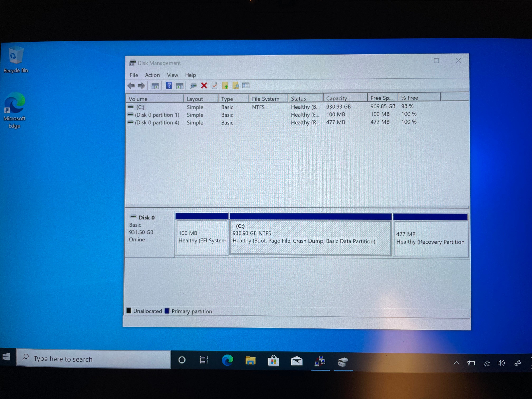Open the File menu
This screenshot has height=399, width=532.
pos(134,75)
